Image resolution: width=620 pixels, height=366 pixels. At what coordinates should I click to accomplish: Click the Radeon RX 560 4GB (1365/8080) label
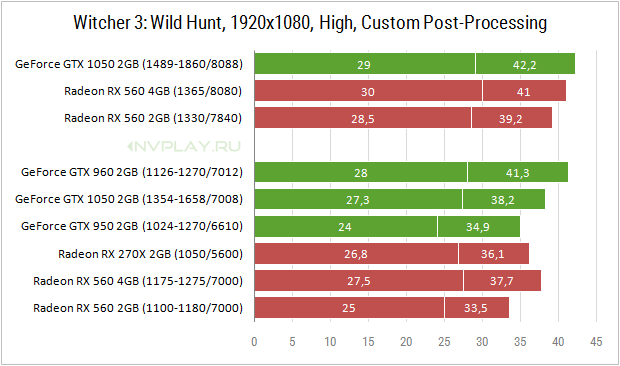[x=153, y=91]
